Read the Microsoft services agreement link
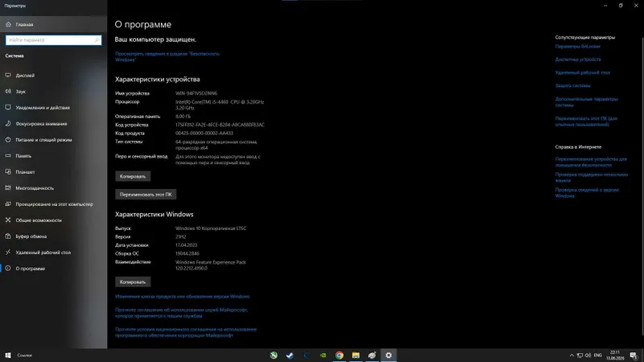Screen dimensions: 644x362 click(x=181, y=313)
